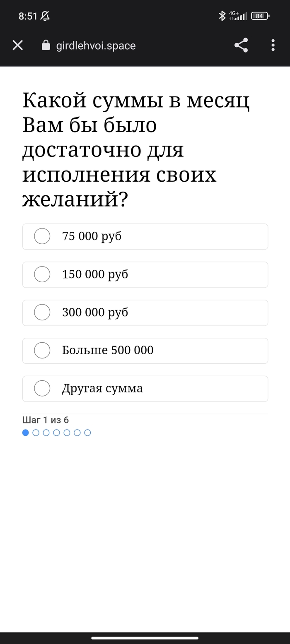Viewport: 290px width, 644px height.
Task: Tap the 8:51 clock in status bar
Action: click(28, 16)
